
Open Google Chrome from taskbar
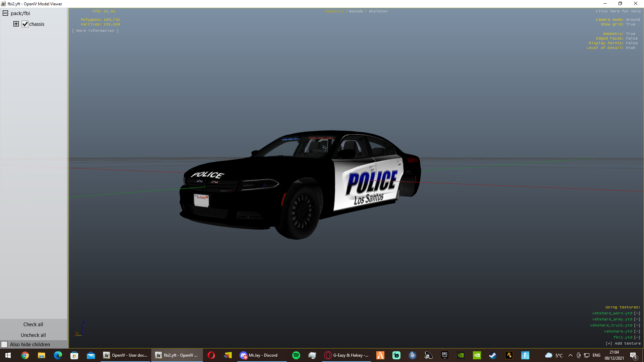coord(25,355)
